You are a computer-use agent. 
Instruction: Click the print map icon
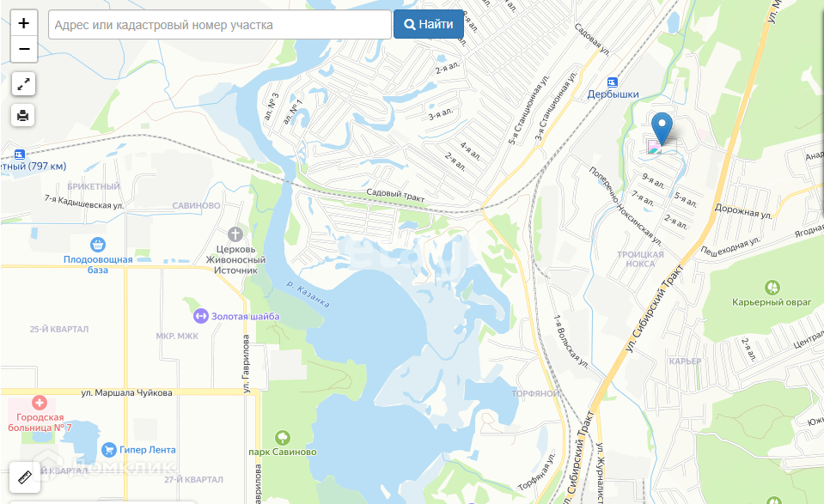pyautogui.click(x=22, y=115)
